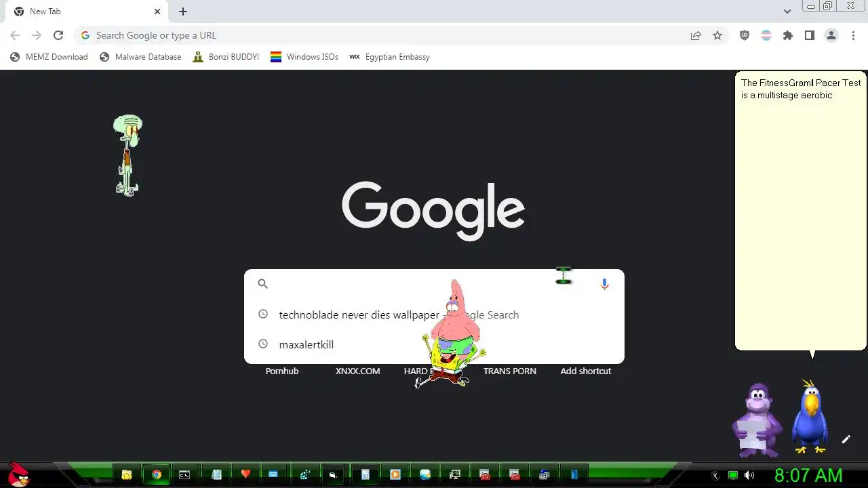Open the Windows ISOs bookmark

coord(304,57)
